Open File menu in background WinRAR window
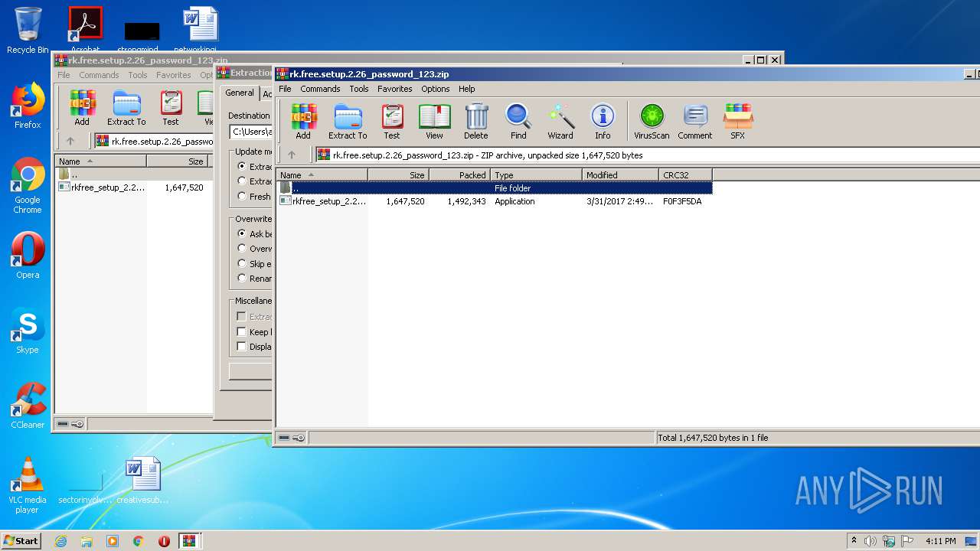 pyautogui.click(x=64, y=75)
